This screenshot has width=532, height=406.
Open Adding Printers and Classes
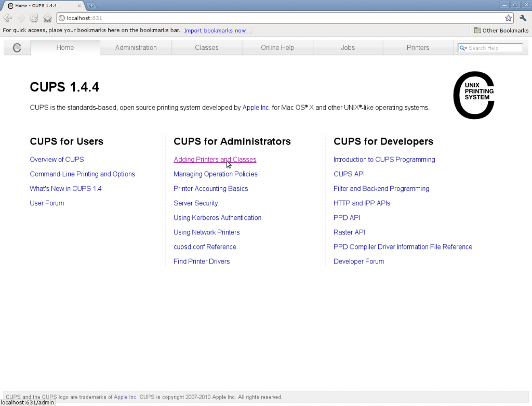[x=215, y=160]
